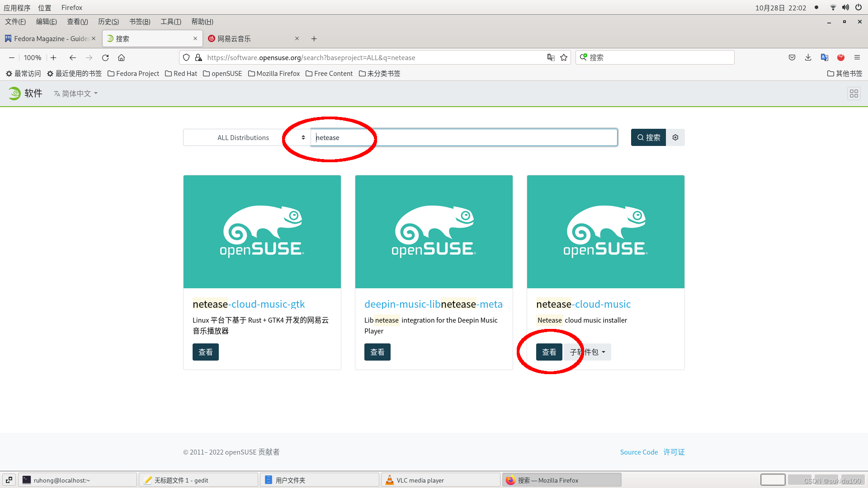The image size is (868, 488).
Task: Click the red tomato extension icon
Action: tap(841, 57)
